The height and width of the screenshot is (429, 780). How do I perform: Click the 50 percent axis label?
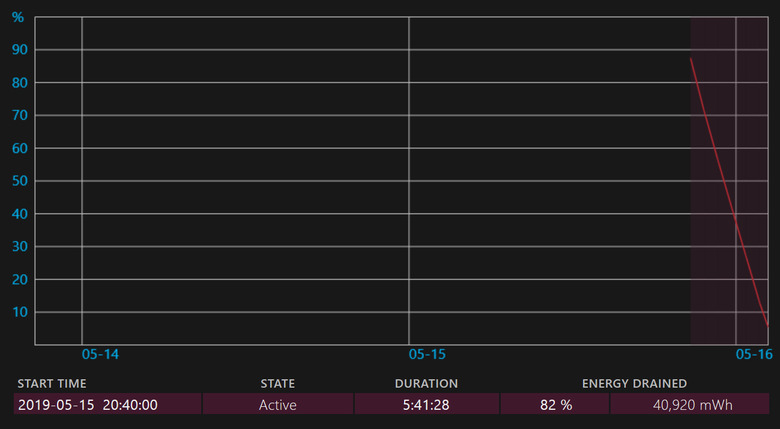pyautogui.click(x=20, y=181)
